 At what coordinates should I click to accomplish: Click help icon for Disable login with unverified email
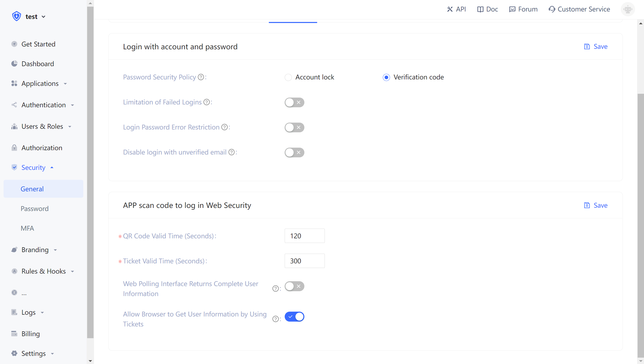231,152
